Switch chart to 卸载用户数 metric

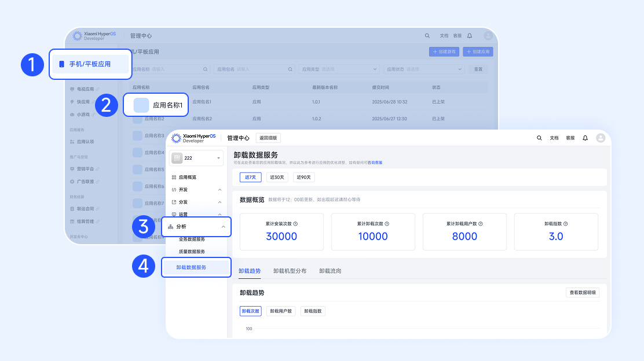coord(281,311)
